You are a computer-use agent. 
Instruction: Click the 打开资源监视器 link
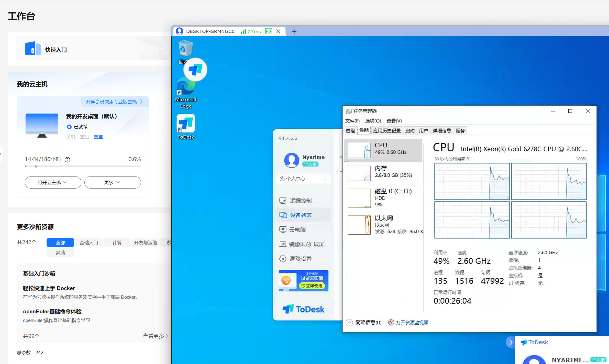(x=412, y=323)
